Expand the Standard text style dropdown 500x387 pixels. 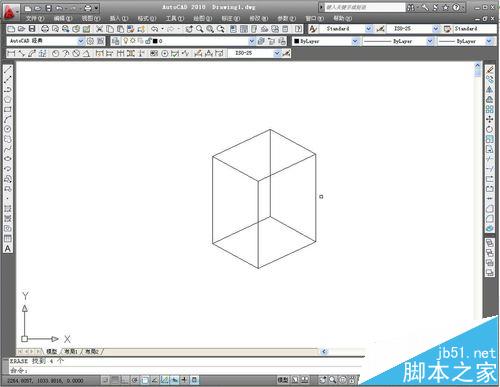point(369,29)
